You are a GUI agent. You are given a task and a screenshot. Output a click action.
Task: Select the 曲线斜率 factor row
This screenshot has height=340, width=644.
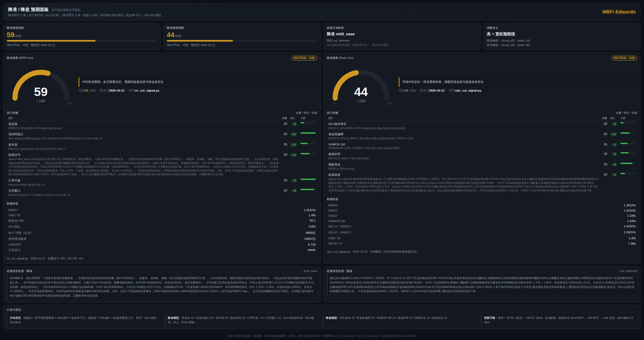[482, 156]
